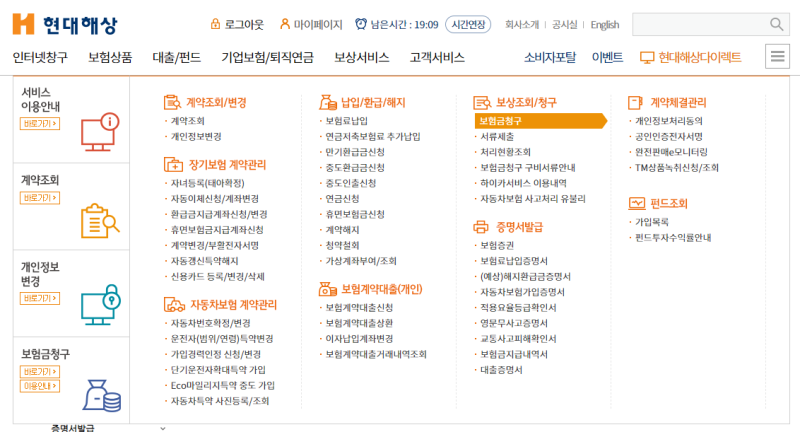
Task: Click the 계약조회 clipboard magnifier icon
Action: (101, 220)
